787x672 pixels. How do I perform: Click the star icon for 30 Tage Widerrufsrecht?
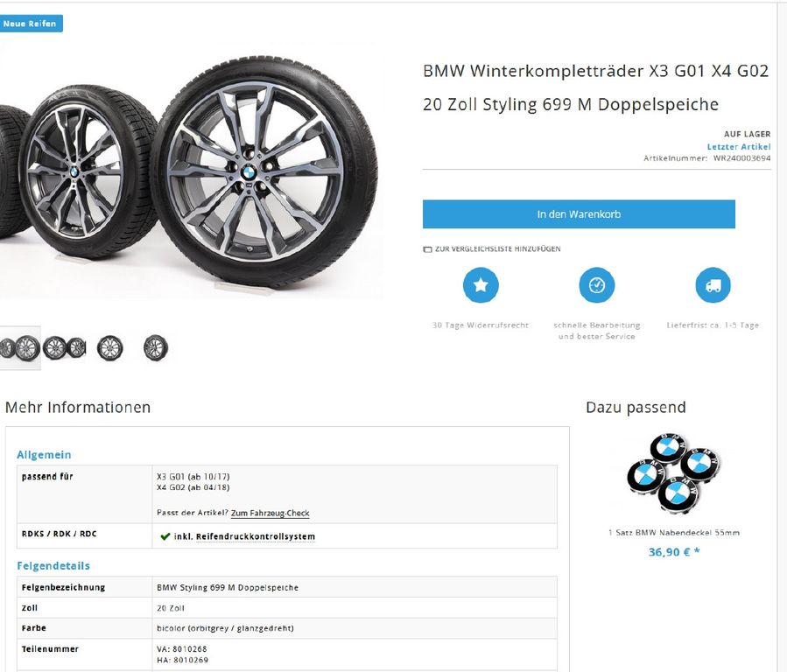pyautogui.click(x=481, y=285)
